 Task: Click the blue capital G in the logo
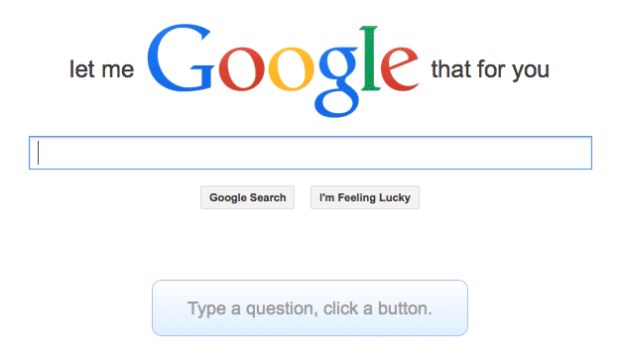click(181, 58)
